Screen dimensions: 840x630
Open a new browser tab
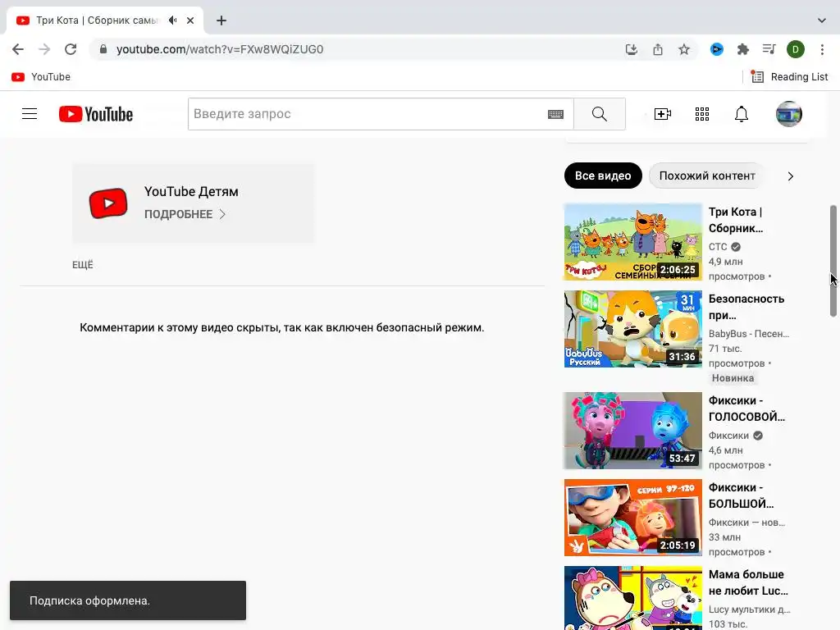[x=221, y=21]
